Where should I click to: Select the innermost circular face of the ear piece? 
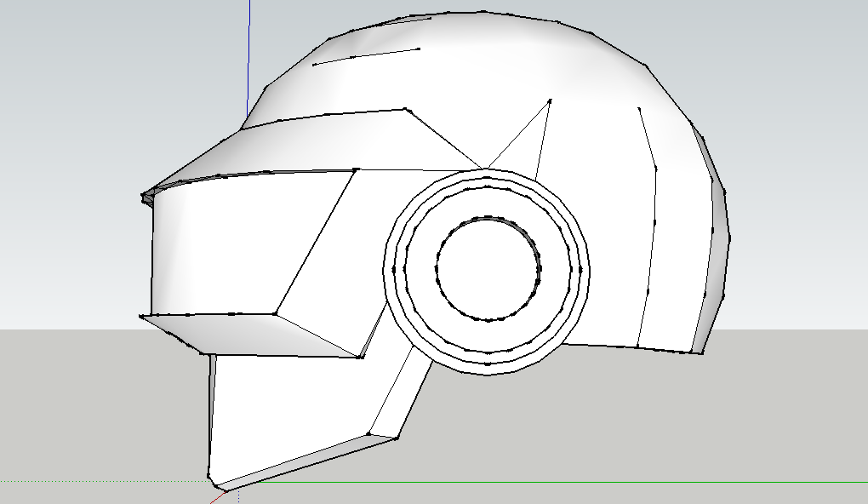pos(488,270)
